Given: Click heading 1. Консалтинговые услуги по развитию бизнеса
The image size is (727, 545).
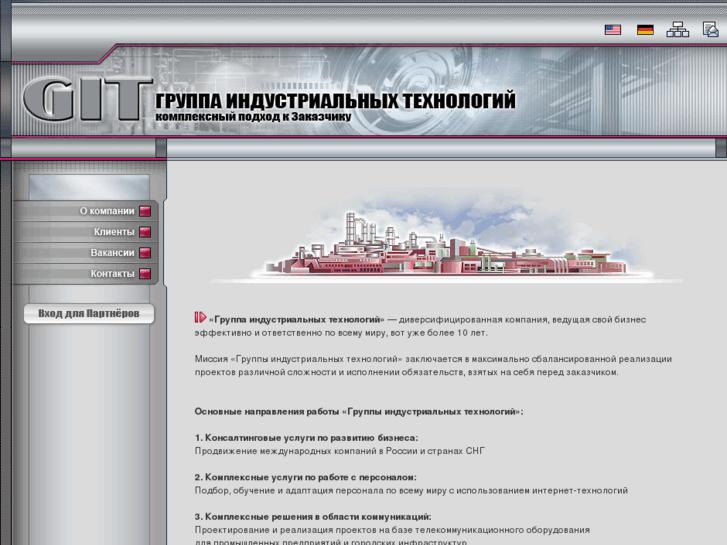Looking at the screenshot, I should [x=306, y=438].
